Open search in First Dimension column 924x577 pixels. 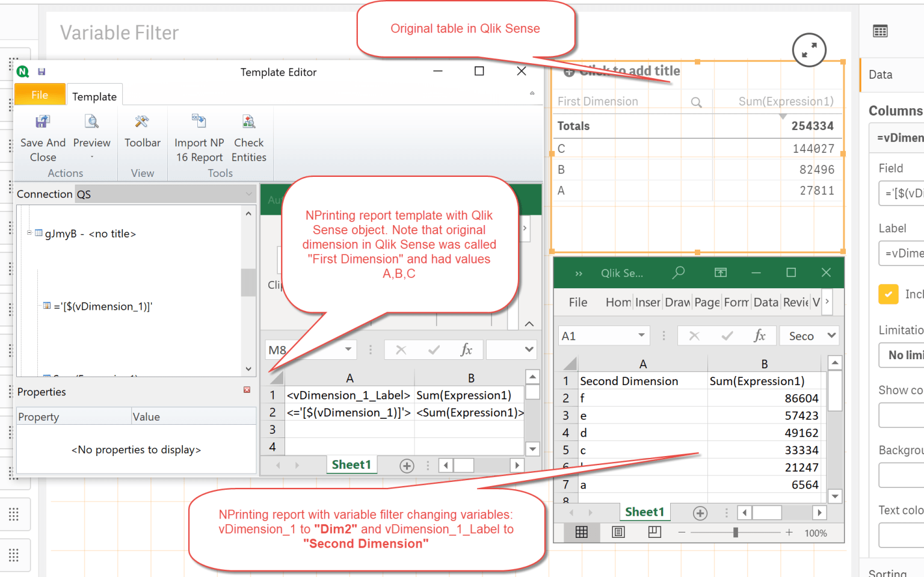pyautogui.click(x=697, y=102)
